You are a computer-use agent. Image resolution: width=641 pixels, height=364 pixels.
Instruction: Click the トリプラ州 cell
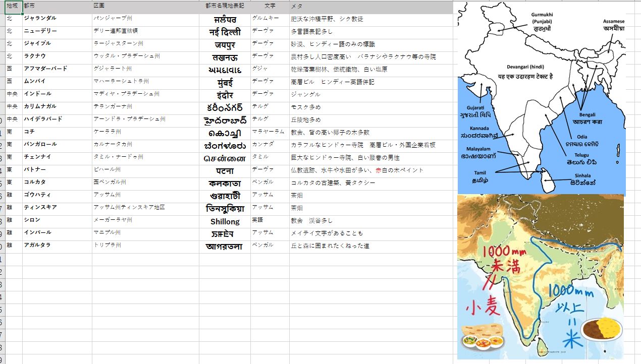pyautogui.click(x=145, y=247)
